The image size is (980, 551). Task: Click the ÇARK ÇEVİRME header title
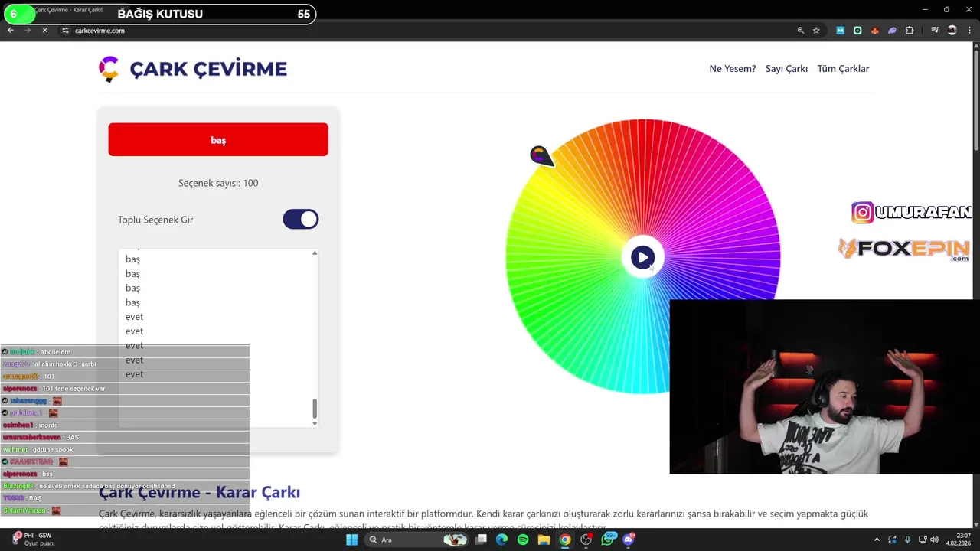pos(208,69)
